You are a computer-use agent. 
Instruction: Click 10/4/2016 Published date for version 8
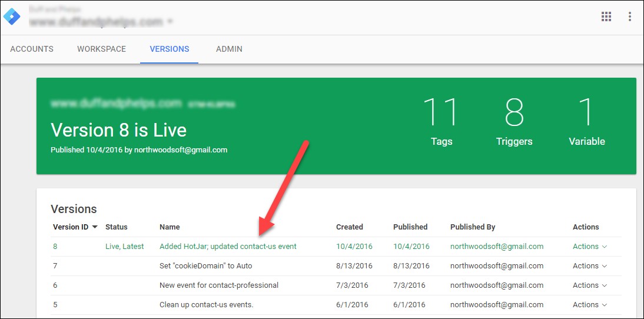point(411,247)
